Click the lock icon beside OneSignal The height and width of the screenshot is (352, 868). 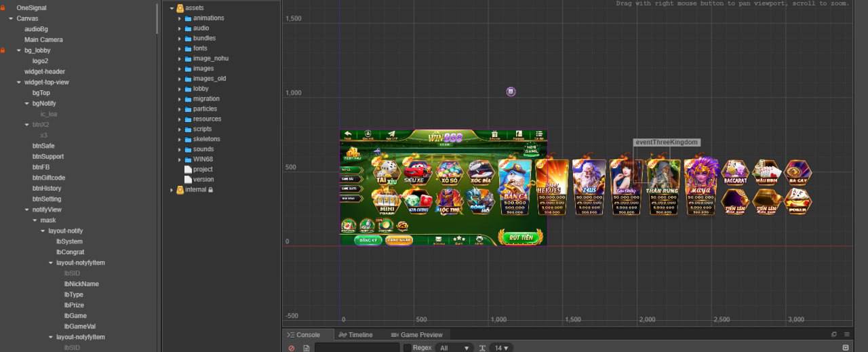(x=3, y=7)
